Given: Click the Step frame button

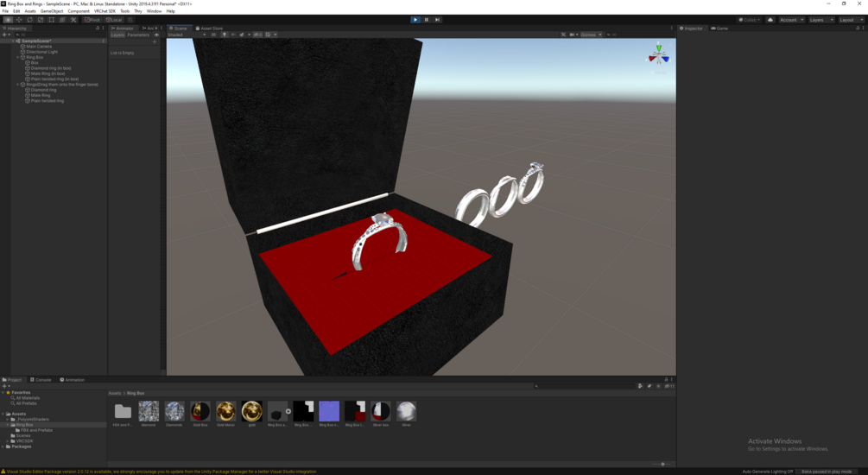Looking at the screenshot, I should coord(437,19).
